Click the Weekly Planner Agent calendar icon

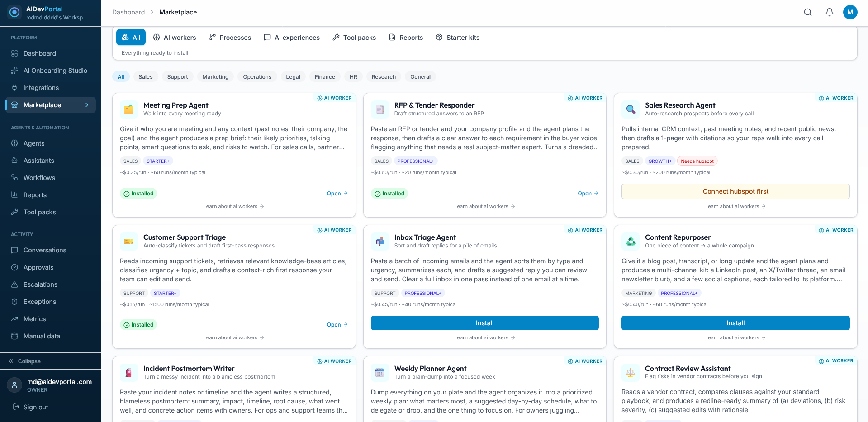pos(380,373)
